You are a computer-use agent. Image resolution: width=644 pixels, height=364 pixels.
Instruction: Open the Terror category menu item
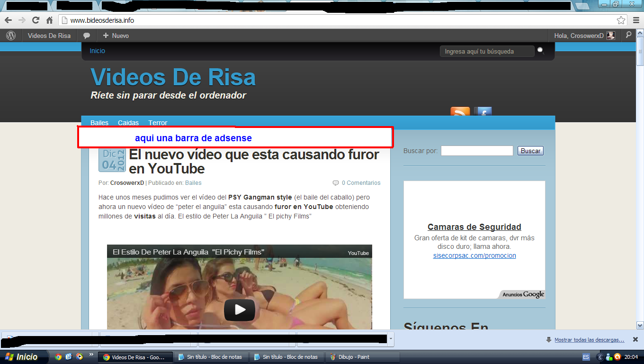pyautogui.click(x=158, y=123)
